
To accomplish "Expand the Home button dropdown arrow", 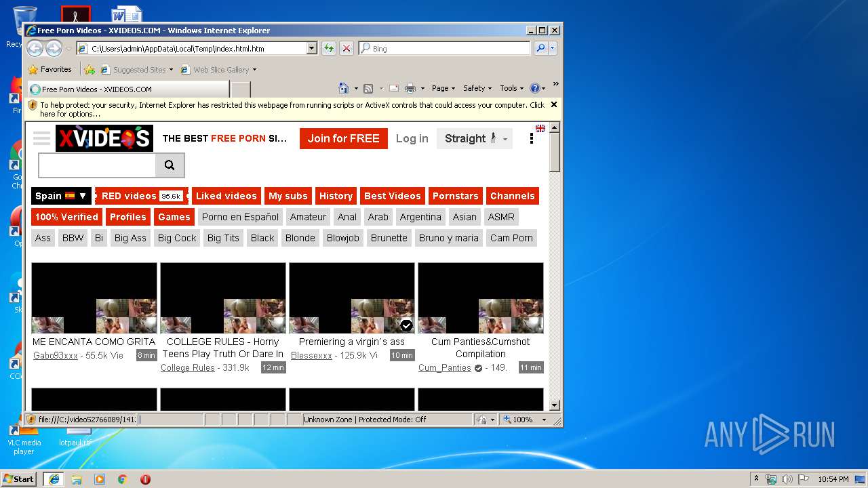I will 356,88.
